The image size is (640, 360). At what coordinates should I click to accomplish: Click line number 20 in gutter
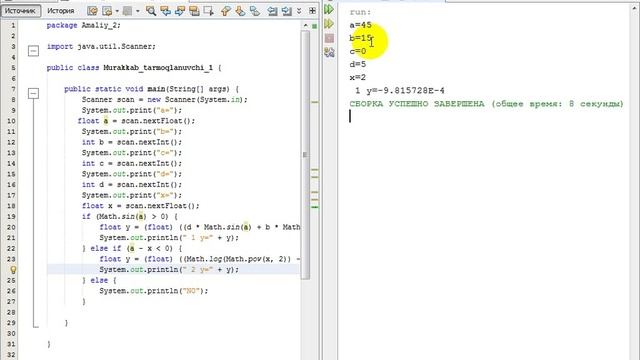pos(11,227)
